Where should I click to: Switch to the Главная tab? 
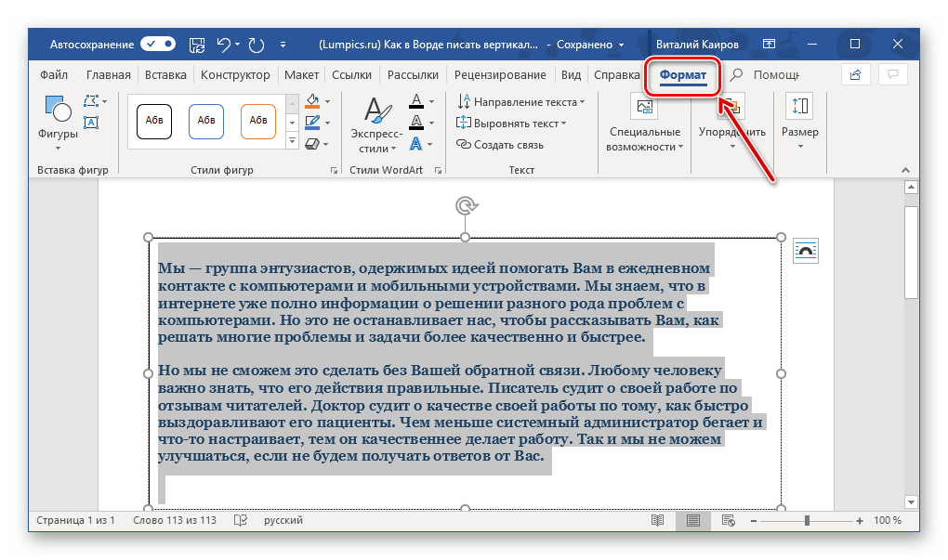pyautogui.click(x=108, y=75)
